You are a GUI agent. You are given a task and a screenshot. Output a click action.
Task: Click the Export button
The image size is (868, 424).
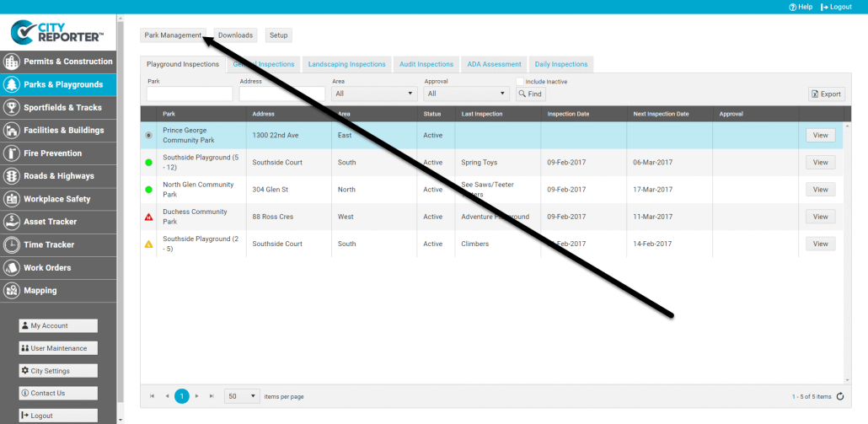click(826, 94)
